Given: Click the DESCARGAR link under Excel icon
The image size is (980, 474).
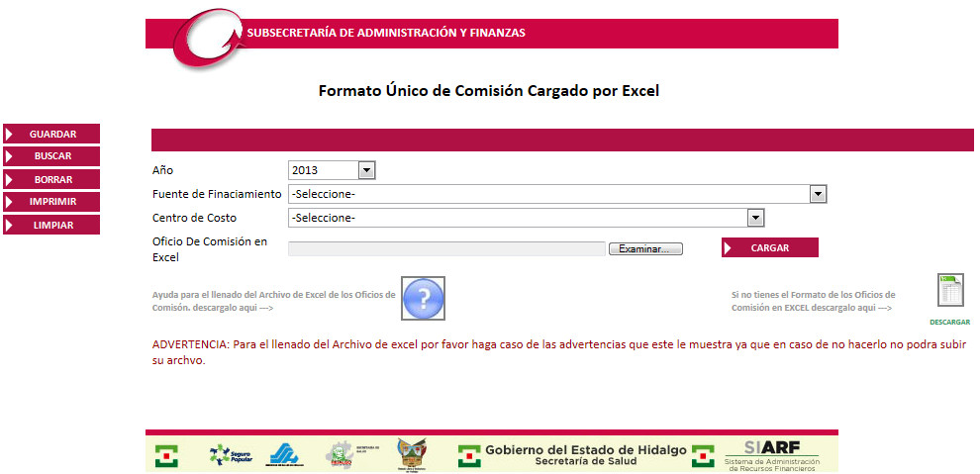Looking at the screenshot, I should point(950,323).
